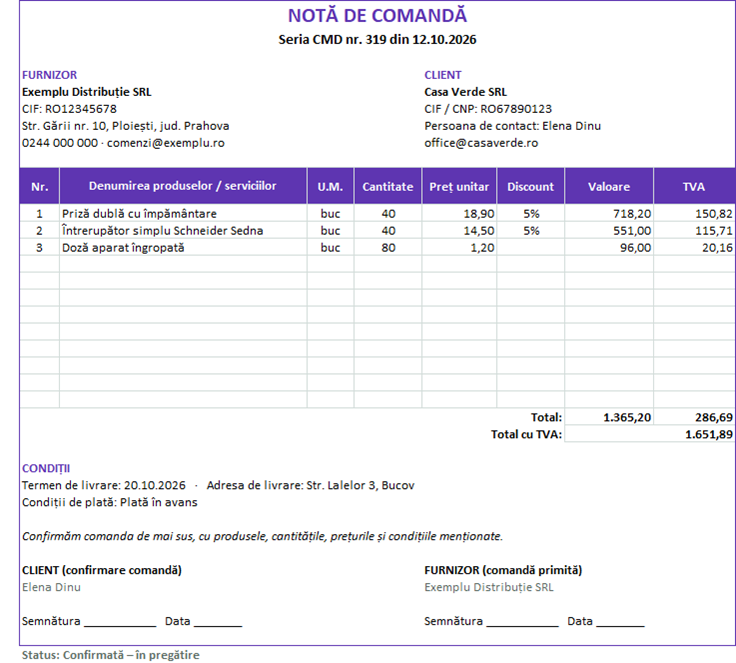
Task: Click 'CLIENT (confirmare comandă)' heading
Action: (102, 570)
